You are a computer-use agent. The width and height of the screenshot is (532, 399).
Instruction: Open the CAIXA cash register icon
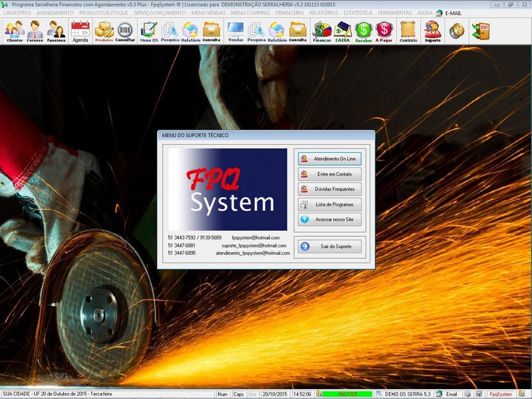342,31
